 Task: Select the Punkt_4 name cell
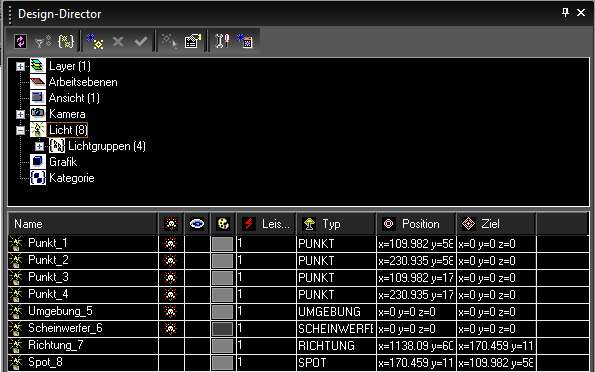tap(83, 295)
